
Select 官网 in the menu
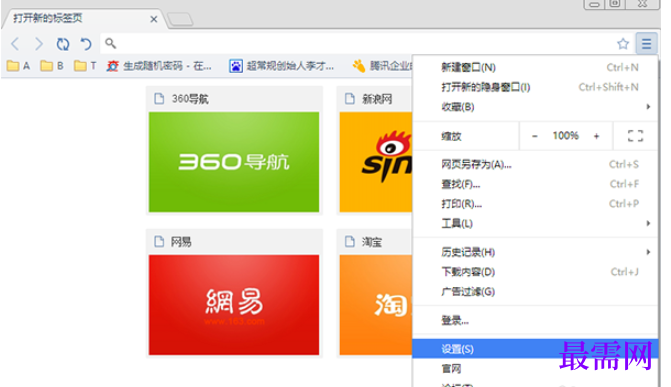pos(535,369)
